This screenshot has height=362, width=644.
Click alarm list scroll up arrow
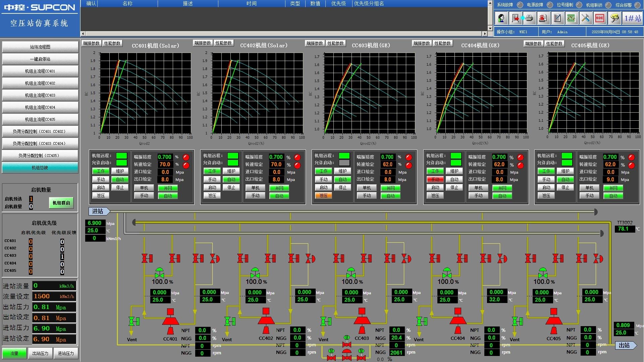tap(490, 3)
